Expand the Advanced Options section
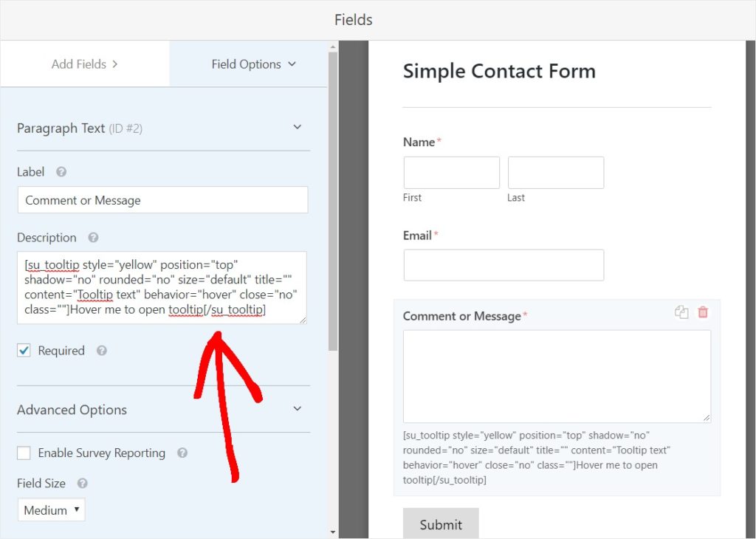Image resolution: width=756 pixels, height=539 pixels. pyautogui.click(x=298, y=410)
